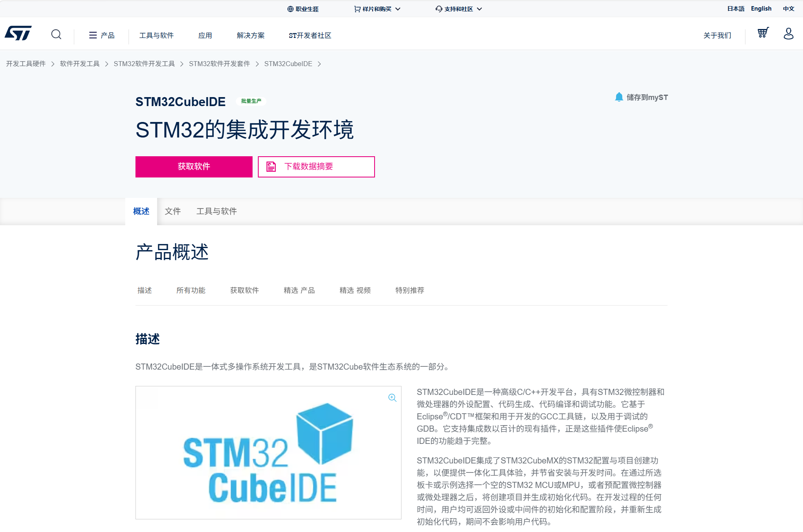The image size is (803, 532).
Task: Click the 产品概述 section heading
Action: coord(172,252)
